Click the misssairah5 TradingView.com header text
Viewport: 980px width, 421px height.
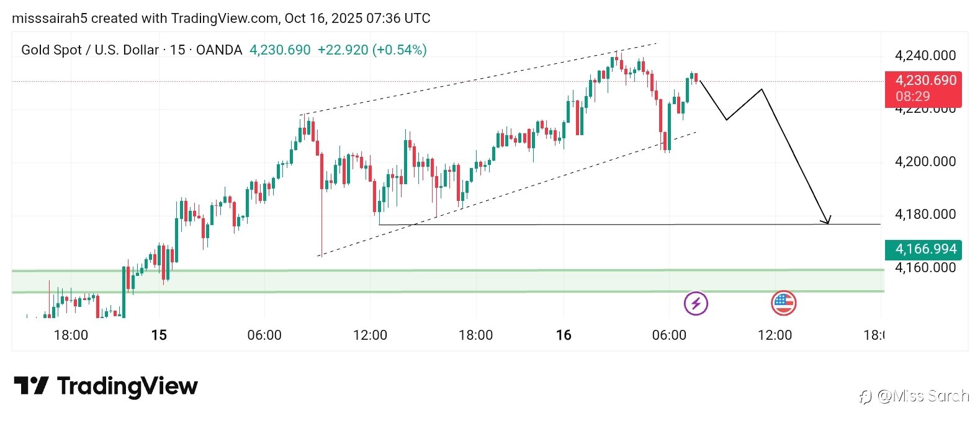click(221, 18)
